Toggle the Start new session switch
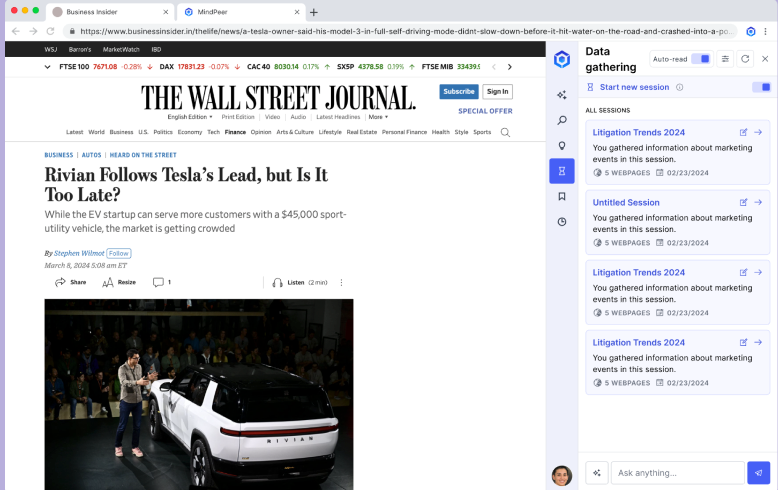The height and width of the screenshot is (490, 778). (x=762, y=87)
